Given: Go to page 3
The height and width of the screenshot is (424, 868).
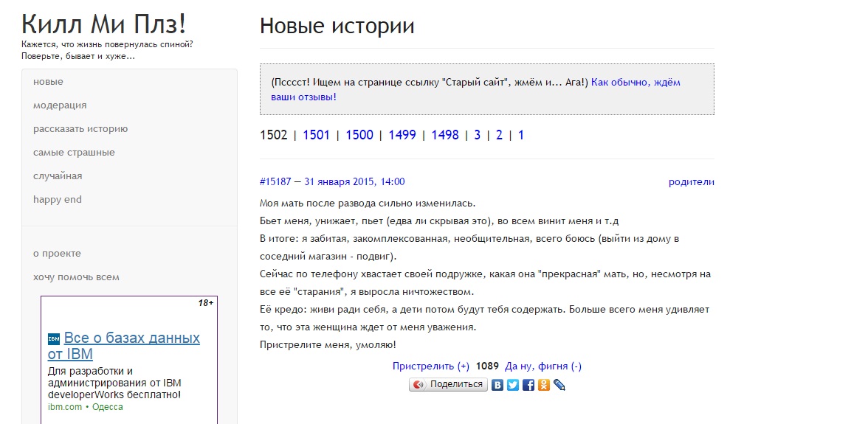Looking at the screenshot, I should pos(477,135).
